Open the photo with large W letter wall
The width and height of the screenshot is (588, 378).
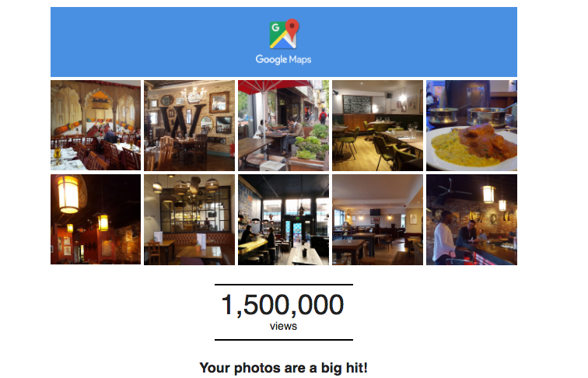point(189,125)
